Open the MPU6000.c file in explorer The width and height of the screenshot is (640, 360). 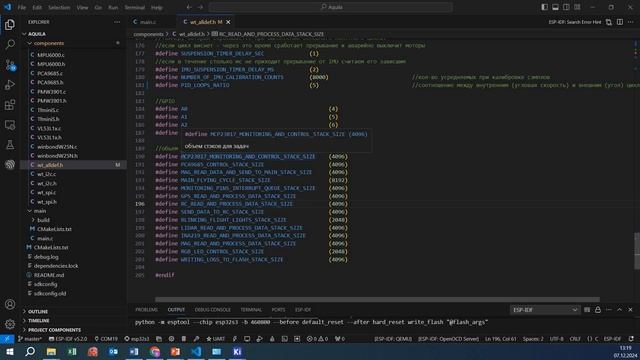click(x=51, y=55)
